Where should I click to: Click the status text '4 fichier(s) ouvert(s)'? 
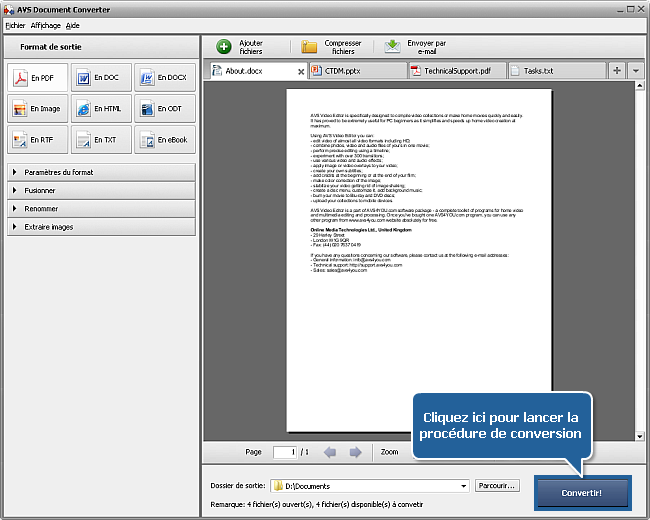tap(280, 505)
